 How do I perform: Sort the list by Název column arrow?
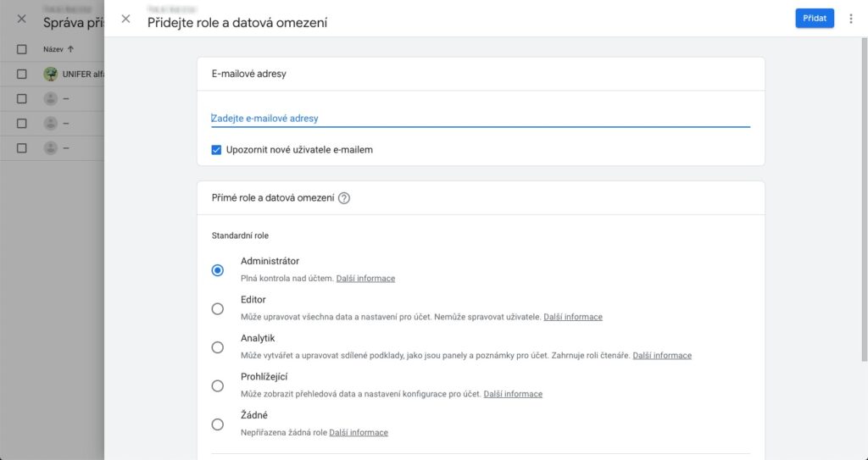pyautogui.click(x=70, y=49)
